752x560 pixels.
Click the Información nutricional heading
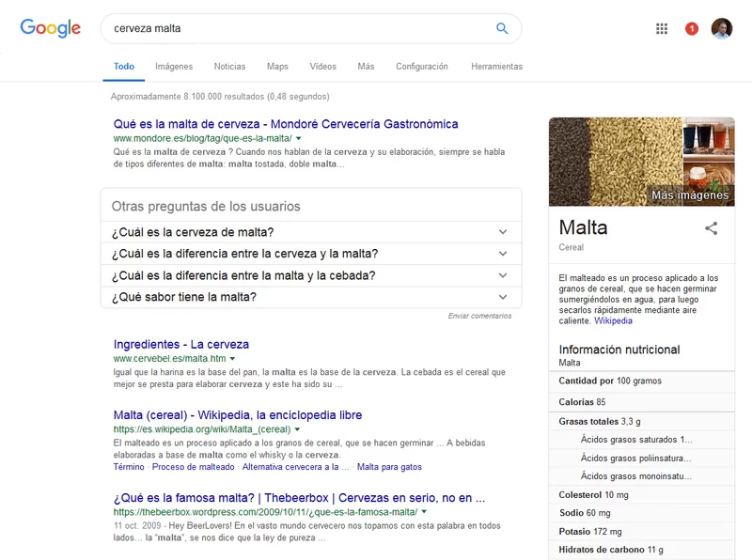(619, 350)
